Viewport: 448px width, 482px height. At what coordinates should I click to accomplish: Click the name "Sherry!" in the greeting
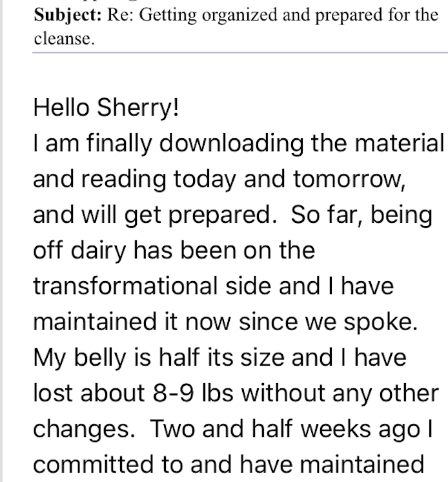click(x=137, y=107)
